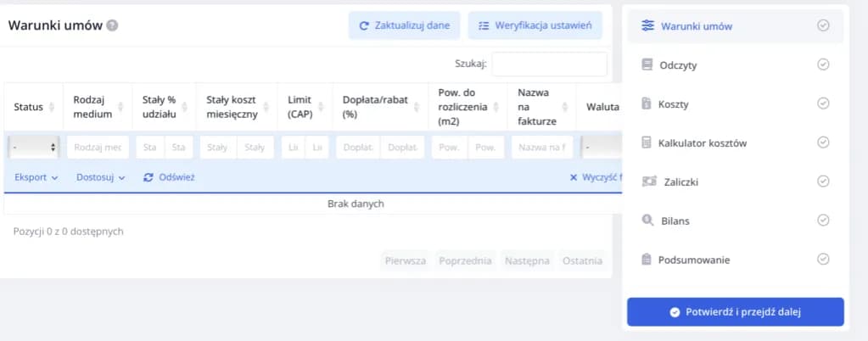The width and height of the screenshot is (868, 341).
Task: Focus the first Dopłata/rabat filter field
Action: click(357, 148)
